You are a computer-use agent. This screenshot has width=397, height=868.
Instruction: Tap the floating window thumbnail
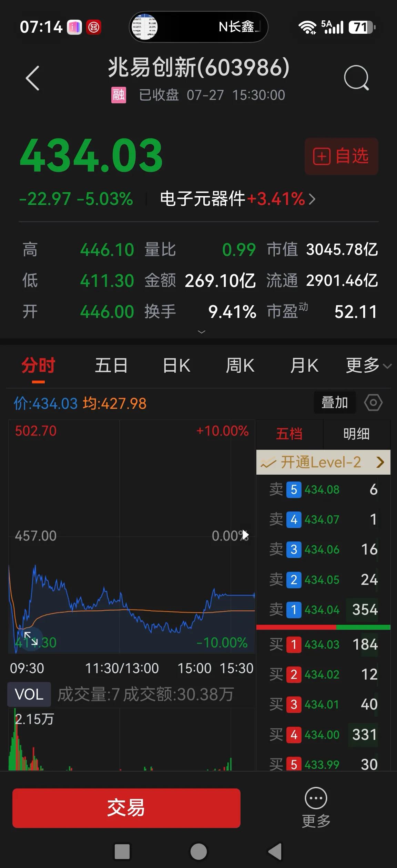click(x=145, y=27)
